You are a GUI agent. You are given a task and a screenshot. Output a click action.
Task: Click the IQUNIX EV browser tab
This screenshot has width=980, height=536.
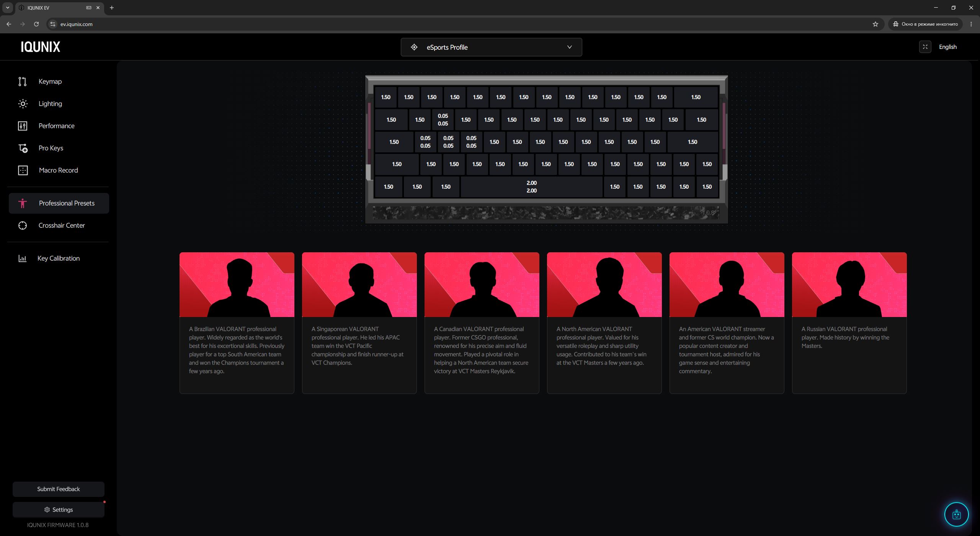[59, 8]
